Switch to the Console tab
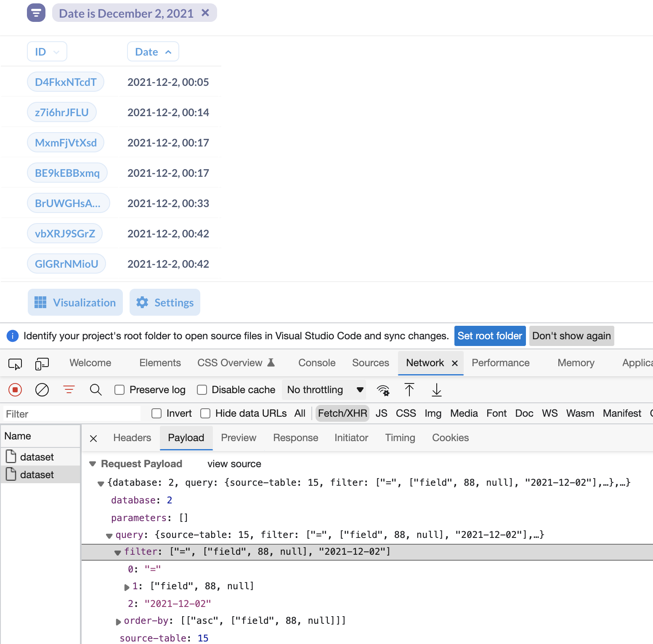Viewport: 653px width, 644px height. (x=316, y=363)
